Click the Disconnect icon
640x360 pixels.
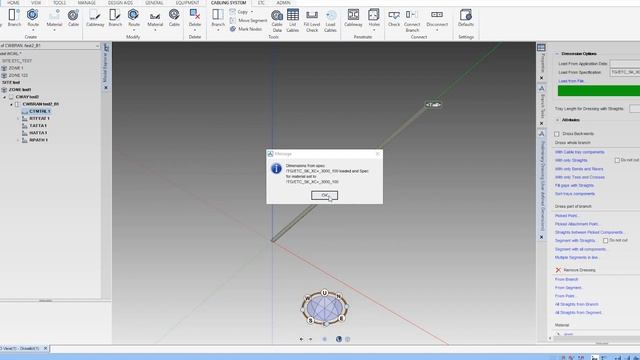point(437,16)
